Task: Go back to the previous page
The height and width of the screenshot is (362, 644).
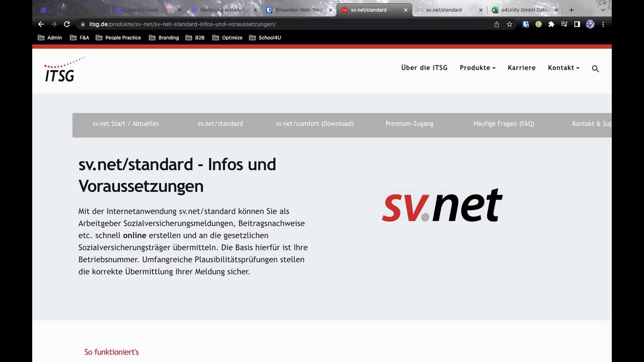Action: tap(41, 24)
